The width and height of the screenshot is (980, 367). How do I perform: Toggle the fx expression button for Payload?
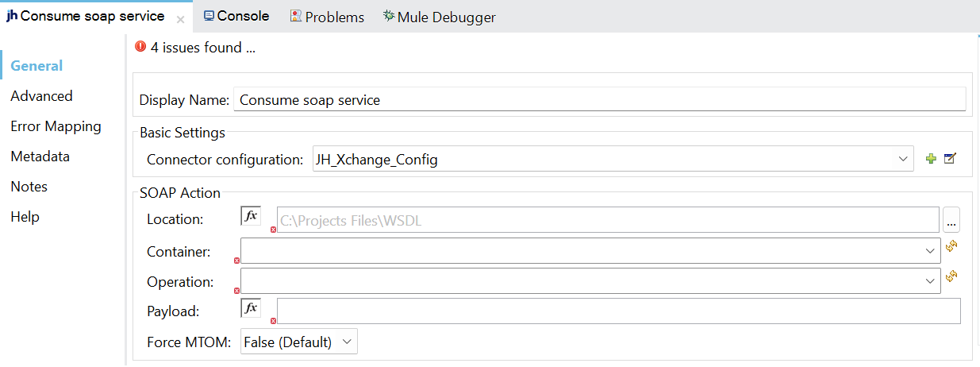point(251,308)
